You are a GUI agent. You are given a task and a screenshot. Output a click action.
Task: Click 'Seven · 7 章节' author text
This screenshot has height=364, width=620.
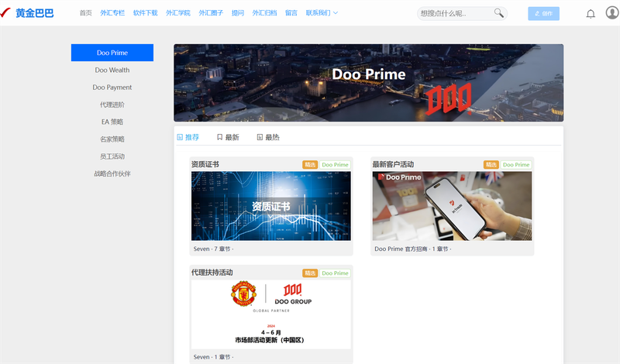(214, 249)
